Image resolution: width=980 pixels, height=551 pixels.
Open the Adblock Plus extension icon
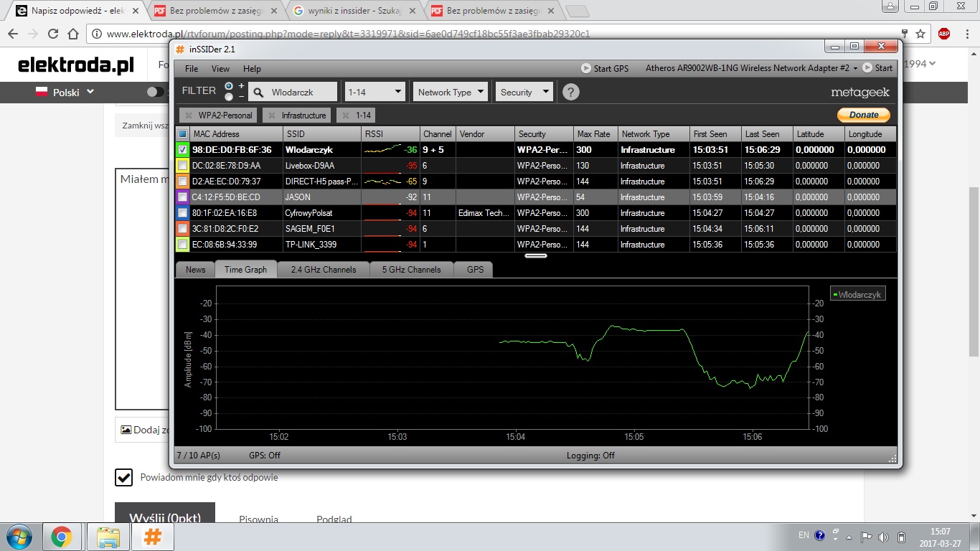pos(944,34)
